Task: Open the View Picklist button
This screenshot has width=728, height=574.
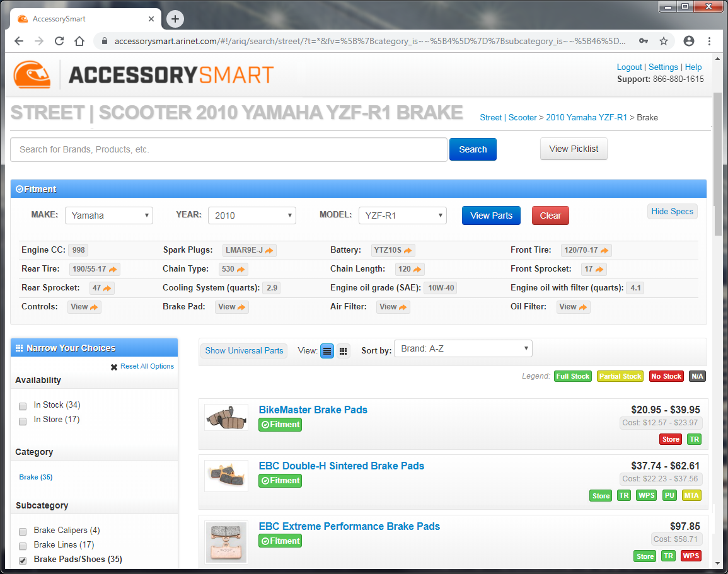Action: [x=574, y=149]
